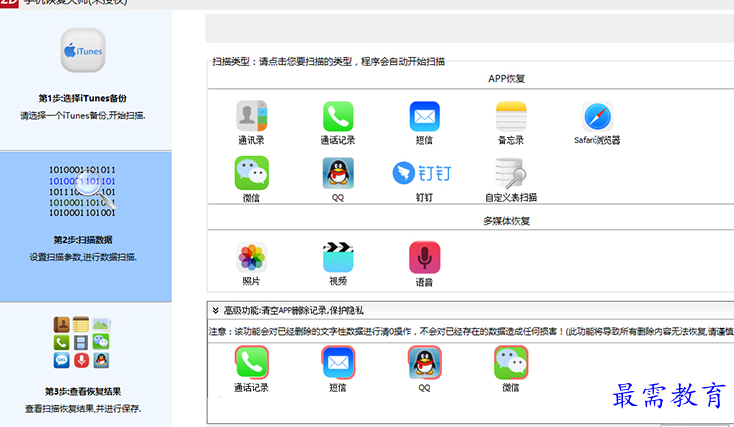Click 查看扫描恢复结果,并进行保存 description
734x427 pixels.
point(83,409)
